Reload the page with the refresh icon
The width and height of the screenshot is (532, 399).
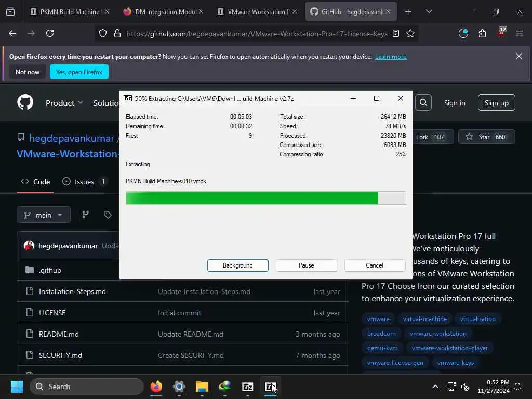[50, 33]
